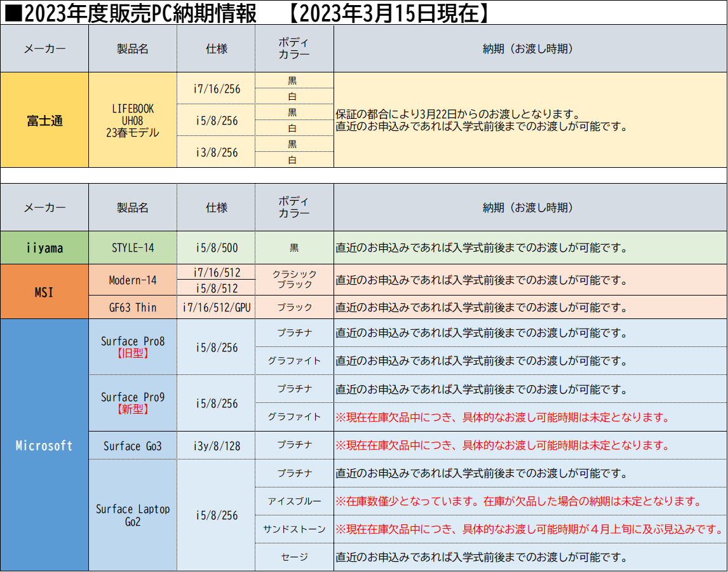Select the delivery text in the STYLE-14 row

pos(482,248)
